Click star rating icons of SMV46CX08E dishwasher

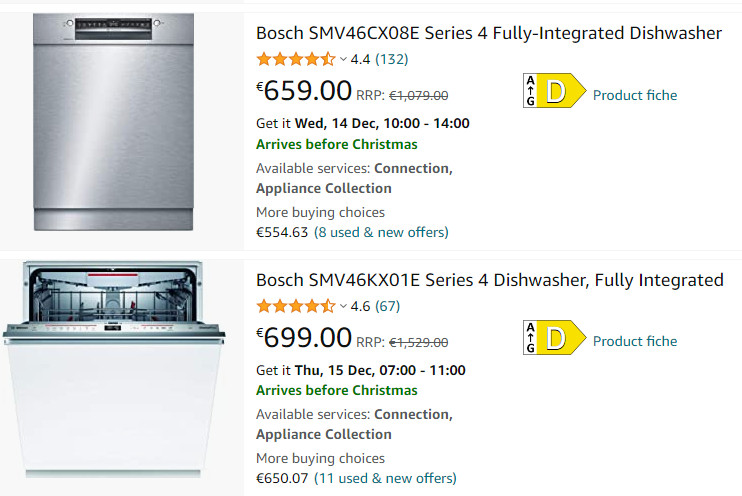click(x=296, y=60)
